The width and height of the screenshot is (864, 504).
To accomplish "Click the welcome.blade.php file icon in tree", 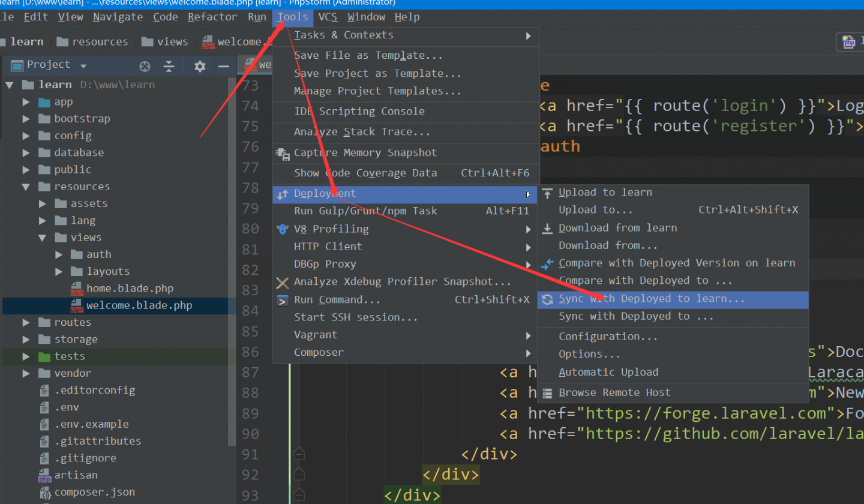I will [x=76, y=306].
